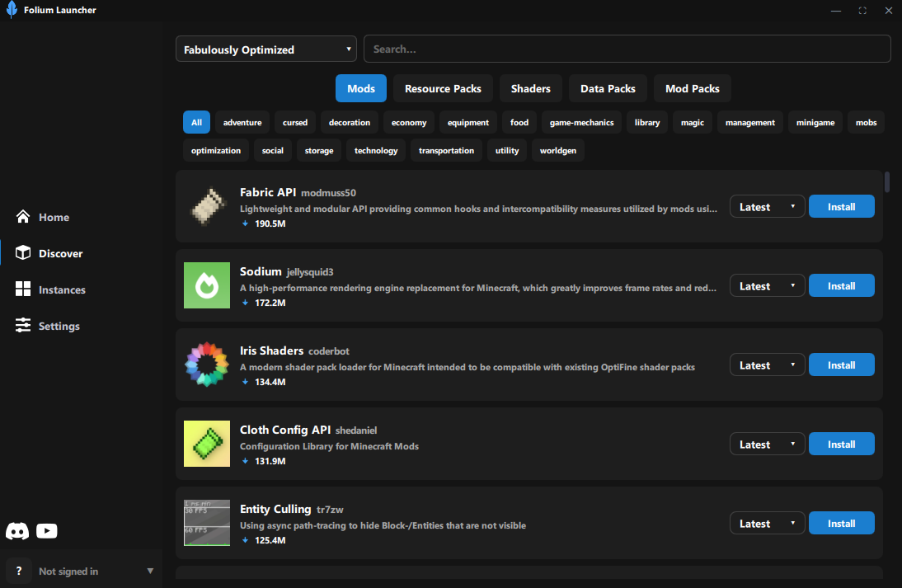The width and height of the screenshot is (902, 588).
Task: Click the Sodium mod icon
Action: tap(206, 285)
